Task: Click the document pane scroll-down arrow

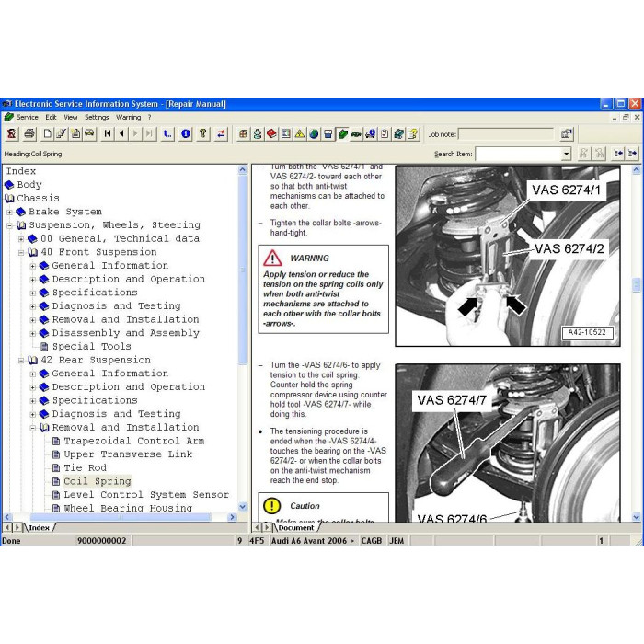Action: pyautogui.click(x=637, y=517)
